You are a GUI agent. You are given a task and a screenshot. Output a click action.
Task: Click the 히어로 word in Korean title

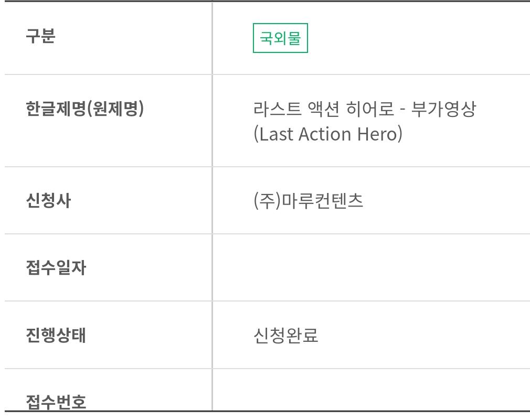tap(370, 109)
